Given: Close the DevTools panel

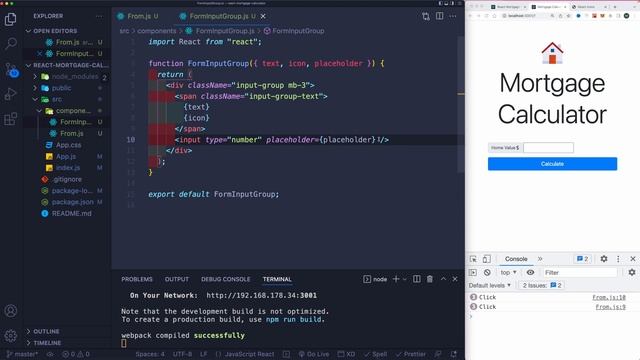Looking at the screenshot, I should (633, 259).
